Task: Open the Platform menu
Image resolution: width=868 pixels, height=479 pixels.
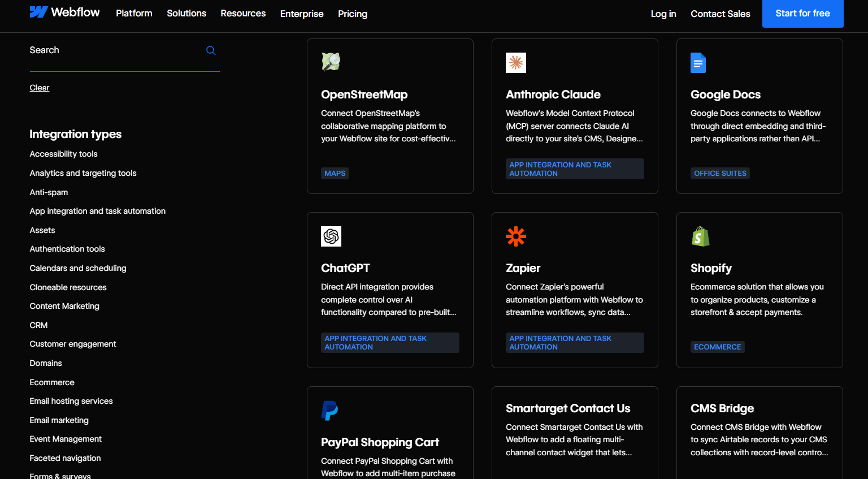Action: 134,13
